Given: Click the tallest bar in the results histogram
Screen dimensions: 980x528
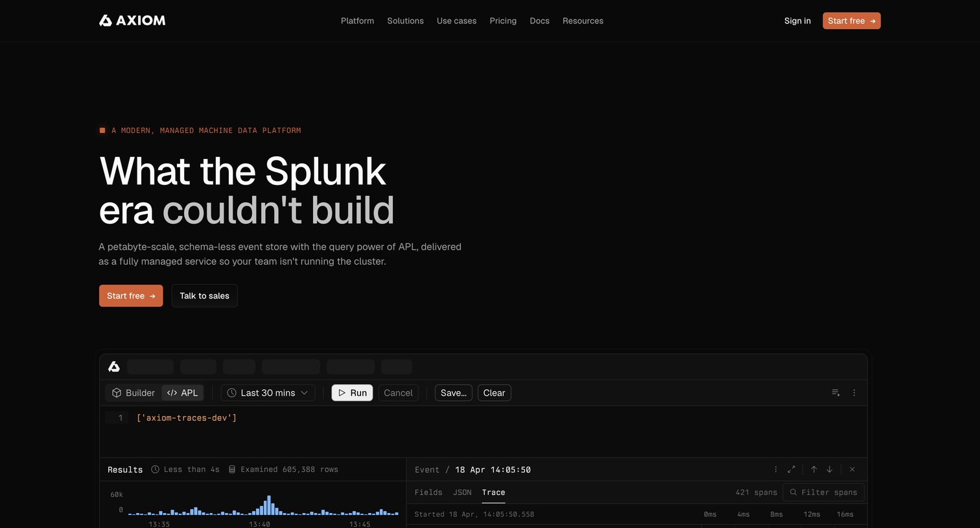Looking at the screenshot, I should click(x=268, y=505).
